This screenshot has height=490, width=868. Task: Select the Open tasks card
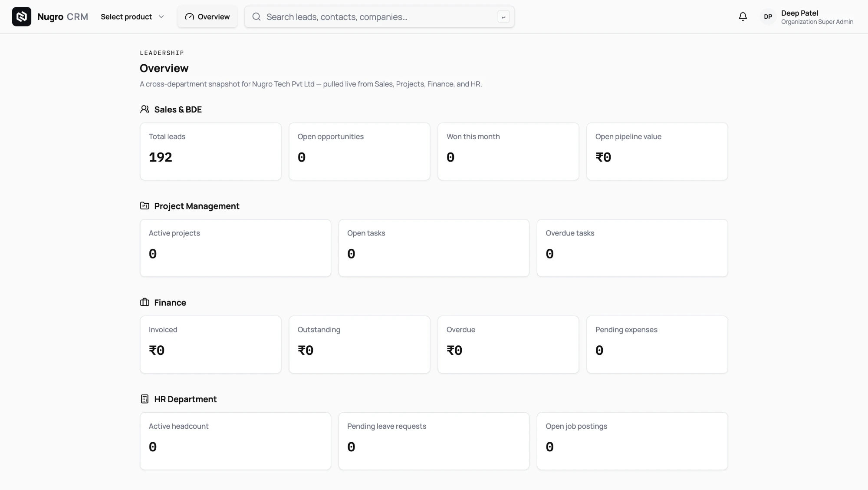pyautogui.click(x=434, y=248)
